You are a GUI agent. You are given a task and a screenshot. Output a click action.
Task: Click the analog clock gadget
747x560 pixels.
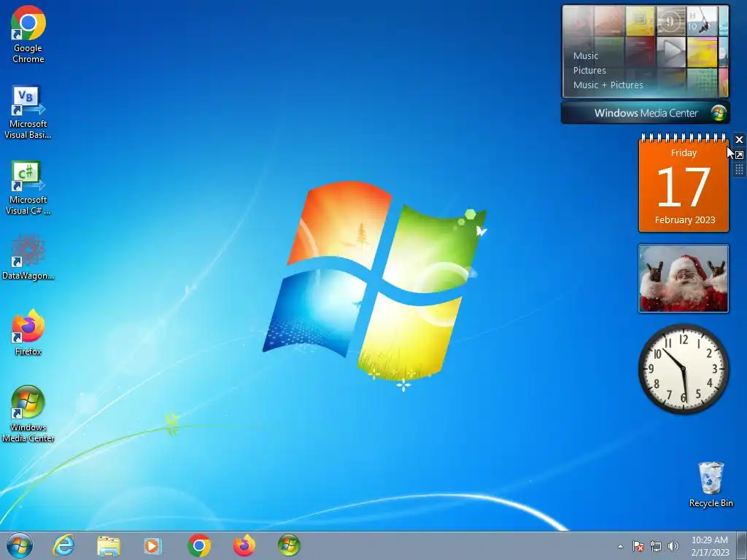point(684,369)
